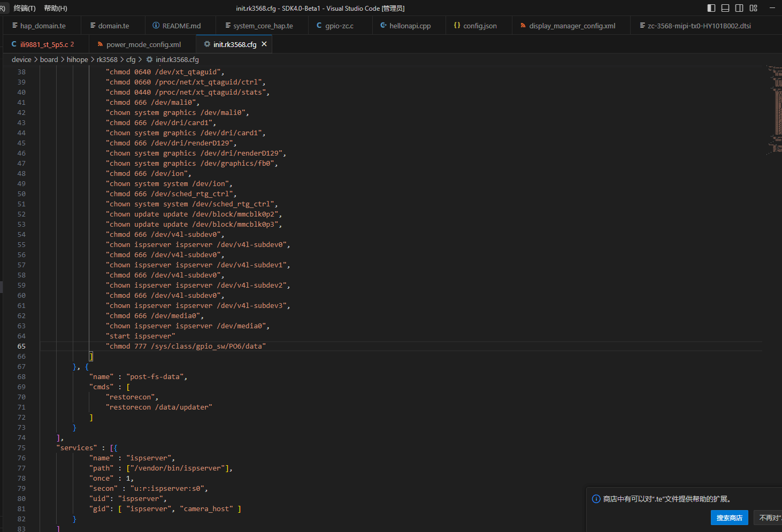This screenshot has width=782, height=532.
Task: Click the README.md info icon
Action: click(156, 25)
